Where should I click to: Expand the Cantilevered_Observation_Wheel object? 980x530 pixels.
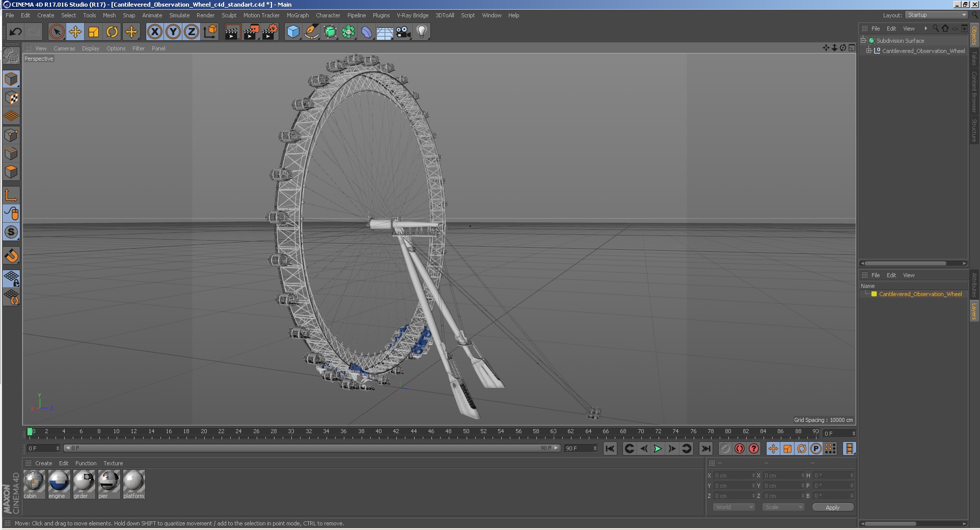point(869,50)
